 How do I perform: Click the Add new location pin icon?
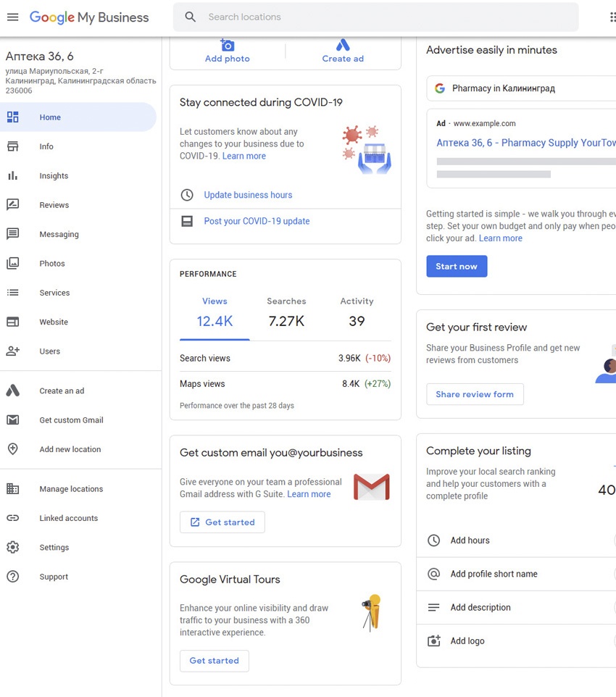(13, 449)
